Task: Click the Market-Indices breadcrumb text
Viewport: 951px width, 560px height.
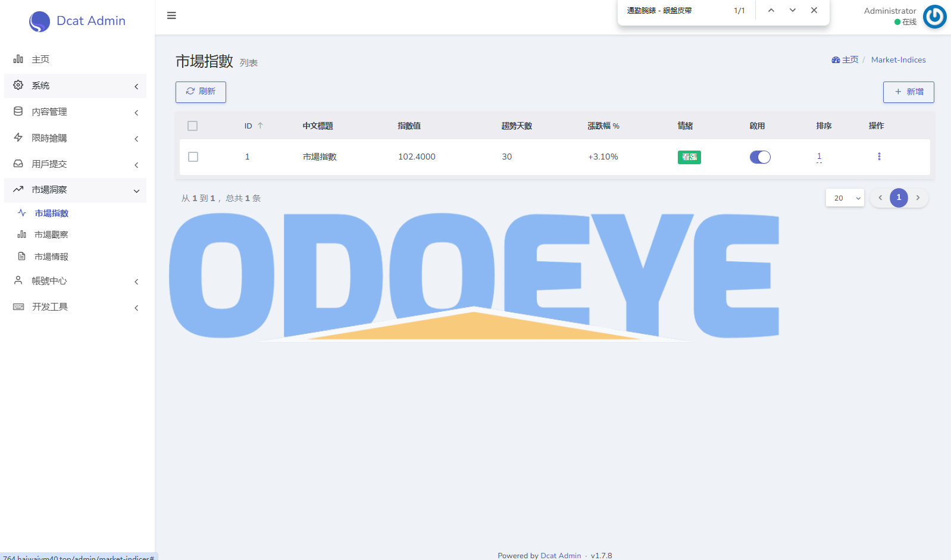Action: pos(899,60)
